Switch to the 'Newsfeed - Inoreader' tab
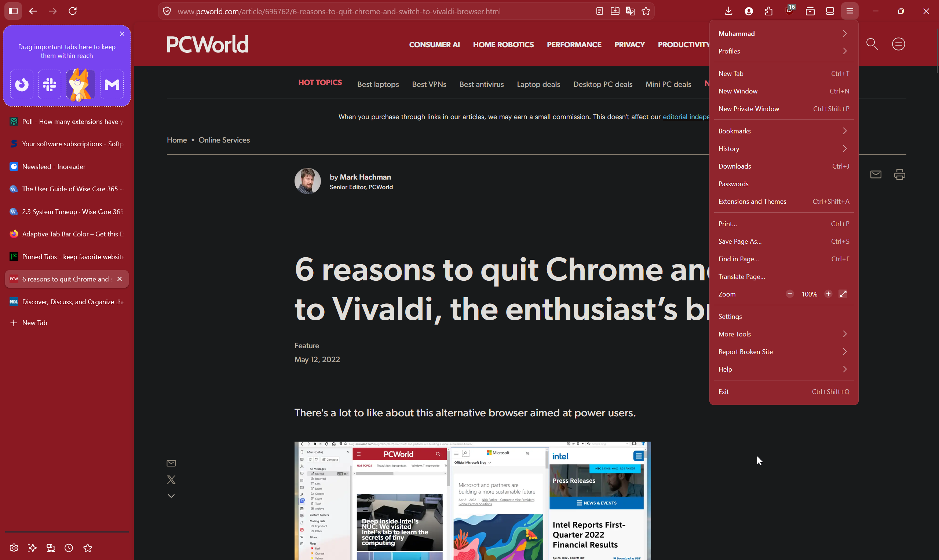The image size is (939, 560). (67, 166)
